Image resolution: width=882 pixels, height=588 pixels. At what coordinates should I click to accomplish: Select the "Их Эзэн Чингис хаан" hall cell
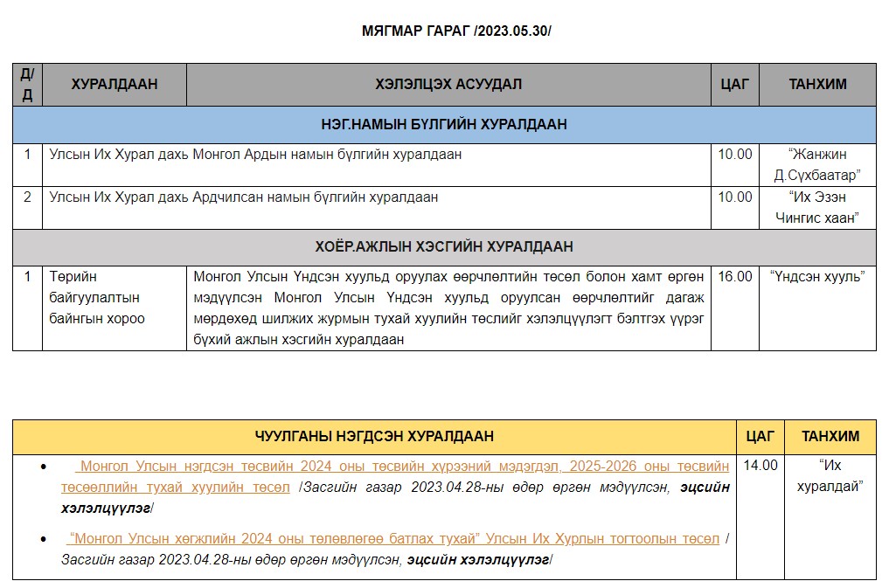[x=817, y=208]
